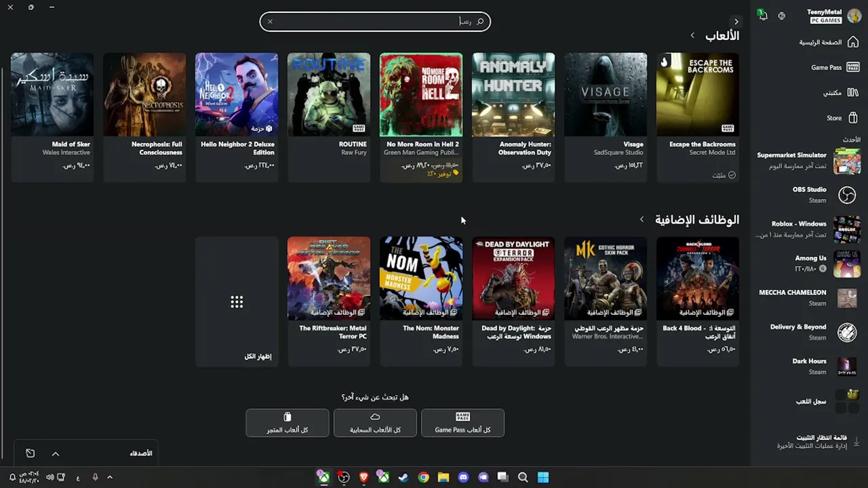Open Anomaly Hunter: Observation Duty card
868x488 pixels.
[513, 117]
